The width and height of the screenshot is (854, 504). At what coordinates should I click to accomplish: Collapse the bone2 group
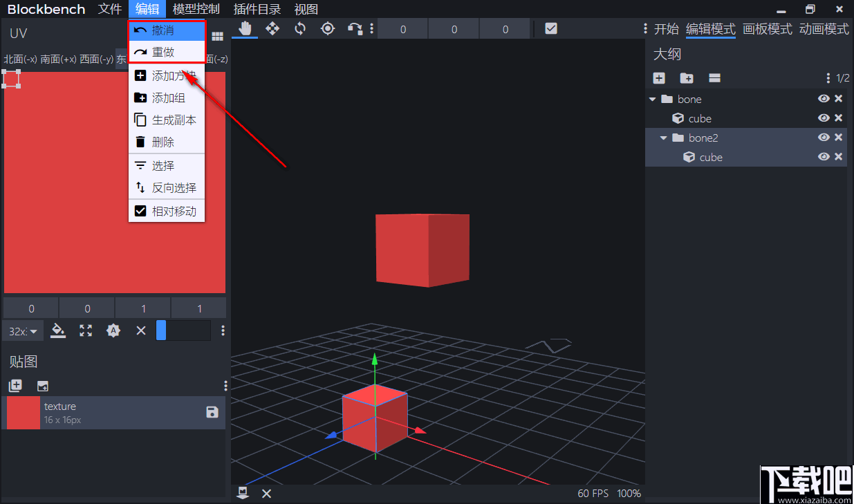click(663, 138)
